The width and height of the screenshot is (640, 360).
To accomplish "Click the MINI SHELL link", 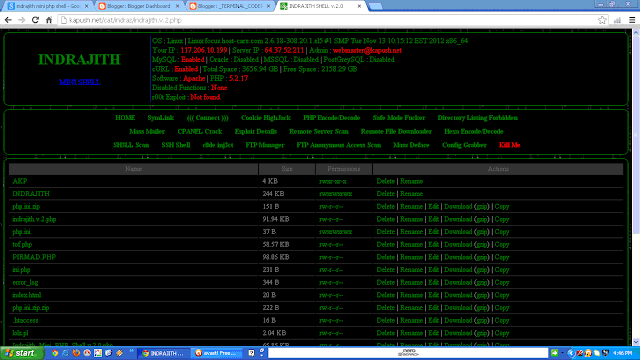I will (x=80, y=82).
